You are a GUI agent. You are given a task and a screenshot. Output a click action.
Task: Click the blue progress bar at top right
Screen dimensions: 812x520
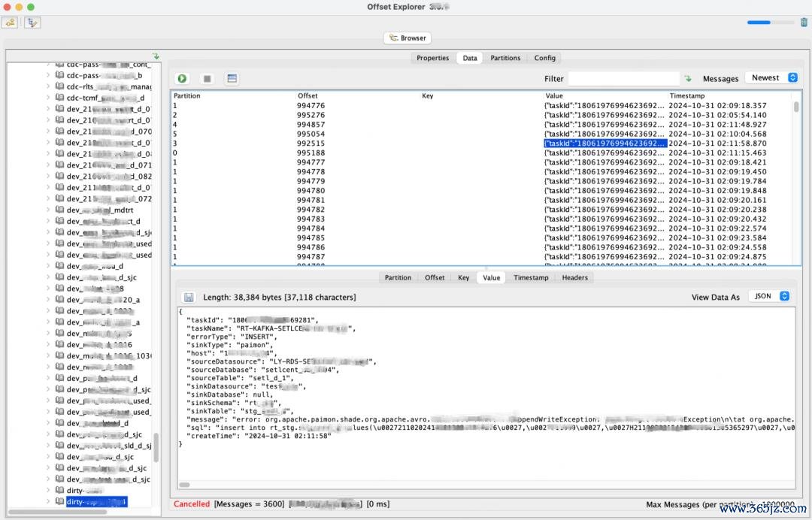(x=770, y=23)
